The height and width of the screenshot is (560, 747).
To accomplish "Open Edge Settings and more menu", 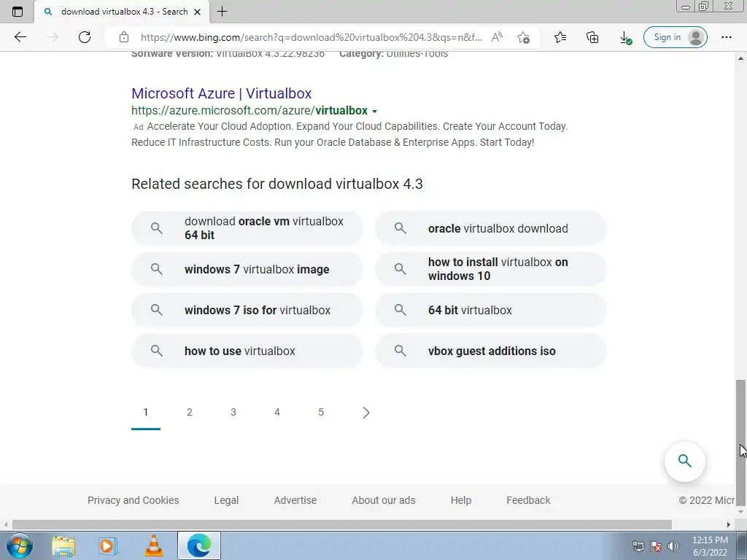I will (726, 37).
